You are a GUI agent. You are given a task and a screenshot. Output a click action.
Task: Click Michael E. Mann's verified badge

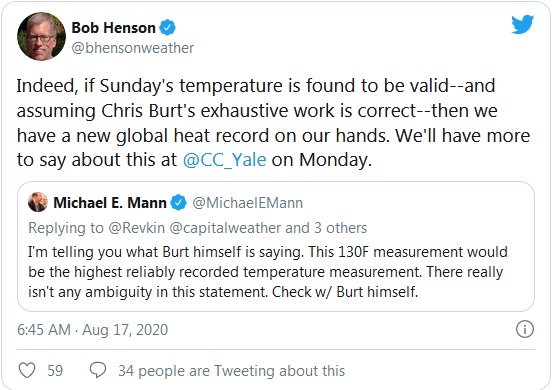pyautogui.click(x=178, y=203)
